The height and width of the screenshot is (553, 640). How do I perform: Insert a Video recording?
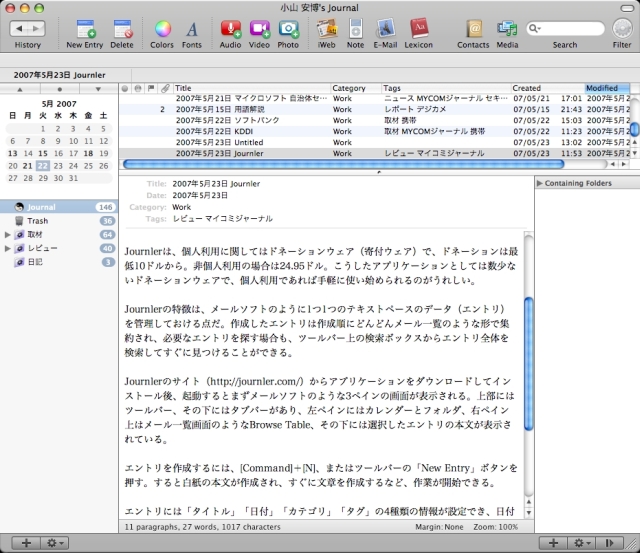(x=260, y=29)
